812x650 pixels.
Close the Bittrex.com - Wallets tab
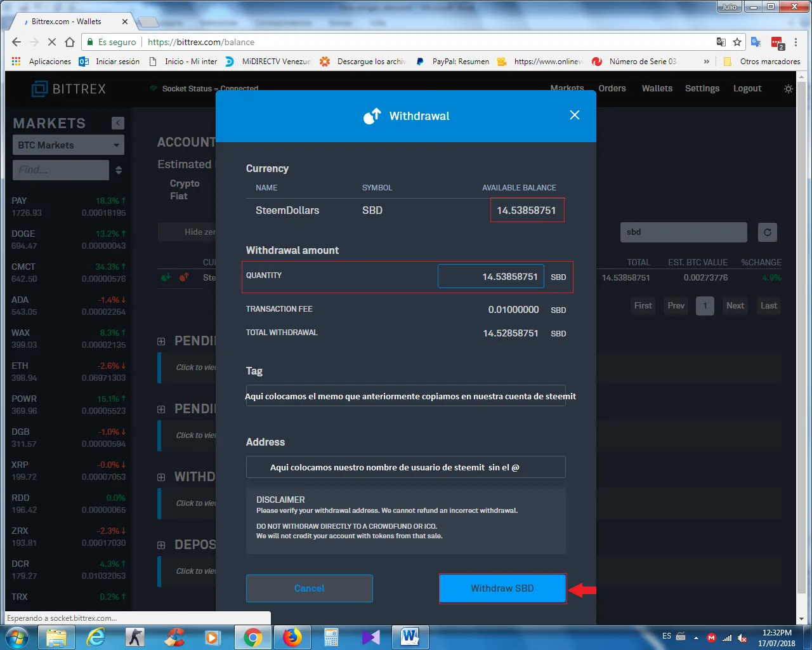tap(124, 22)
